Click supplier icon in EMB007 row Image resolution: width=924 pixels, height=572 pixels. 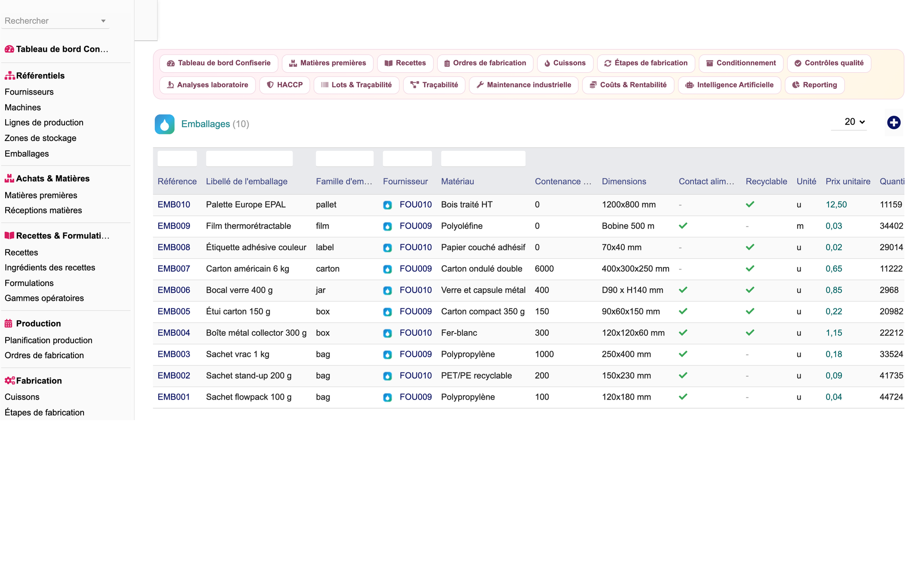(387, 269)
